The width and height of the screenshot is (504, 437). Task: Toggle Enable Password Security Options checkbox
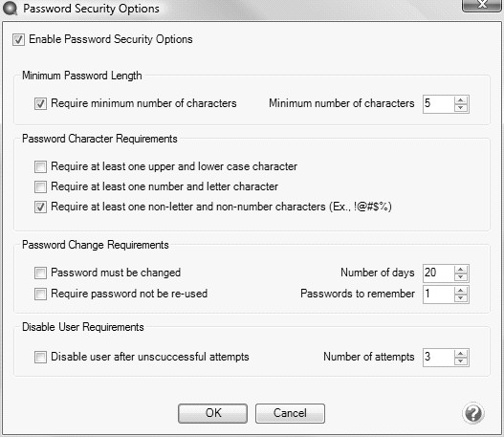click(x=18, y=40)
